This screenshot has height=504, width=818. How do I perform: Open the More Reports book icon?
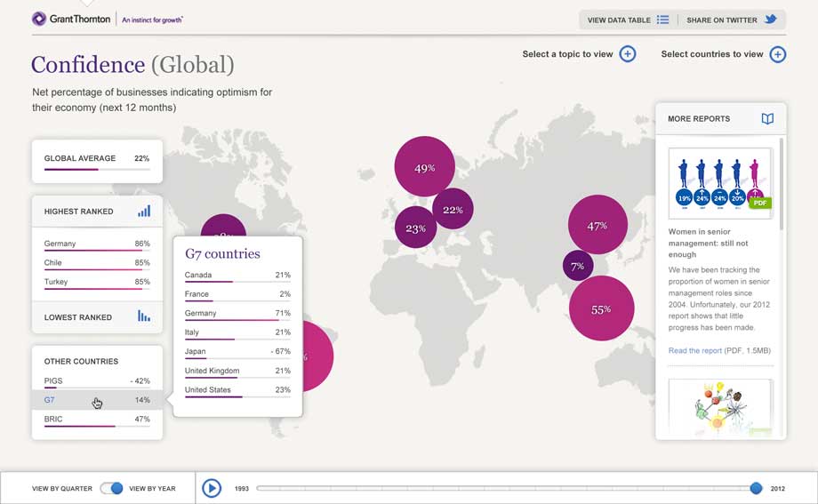pyautogui.click(x=767, y=119)
